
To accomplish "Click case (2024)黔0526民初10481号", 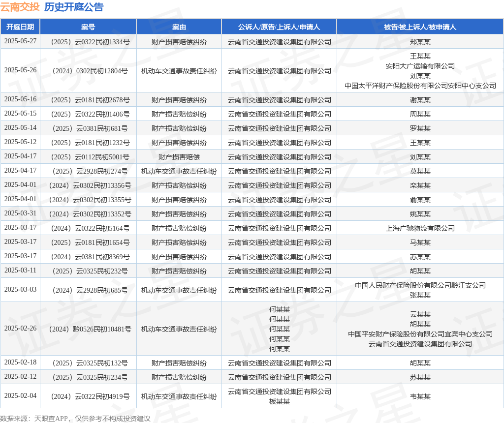I will click(x=90, y=329).
